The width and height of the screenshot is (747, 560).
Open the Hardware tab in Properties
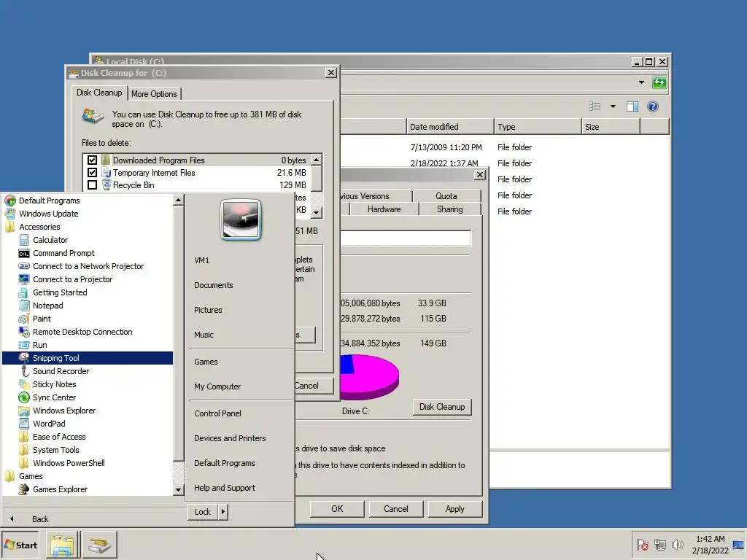click(x=384, y=209)
